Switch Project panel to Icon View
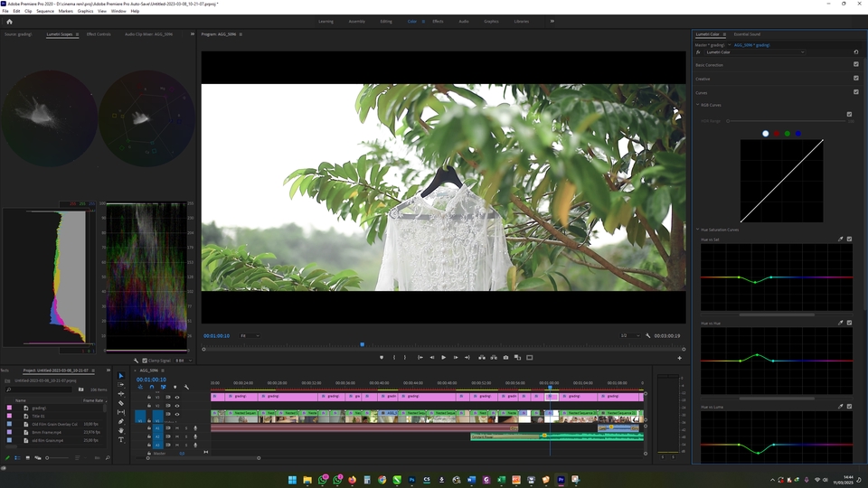 [28, 457]
